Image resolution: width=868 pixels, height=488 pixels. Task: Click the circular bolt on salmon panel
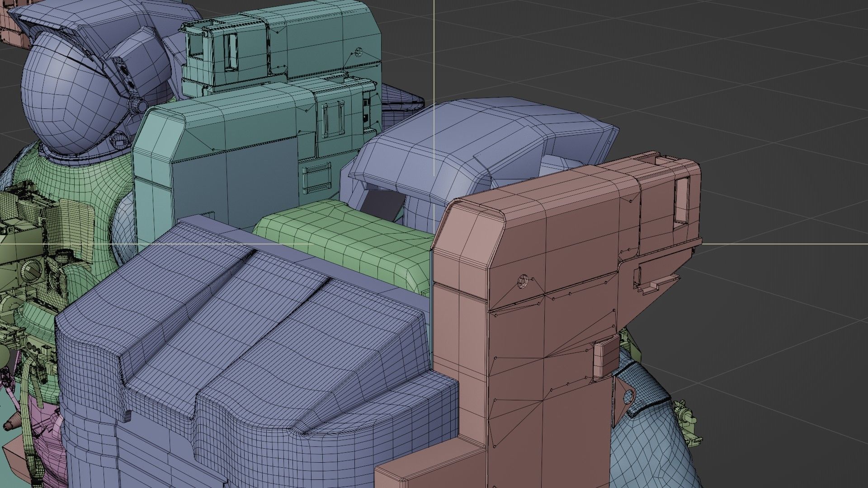pyautogui.click(x=524, y=281)
